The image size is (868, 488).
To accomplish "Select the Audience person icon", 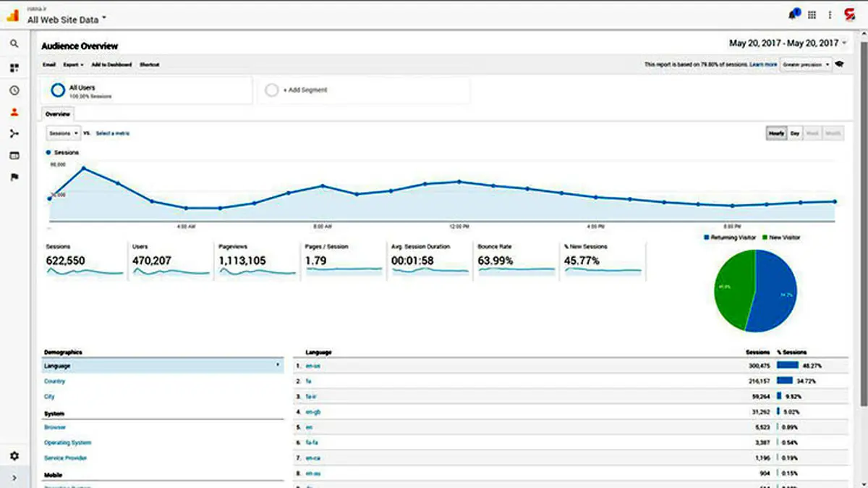I will 14,112.
